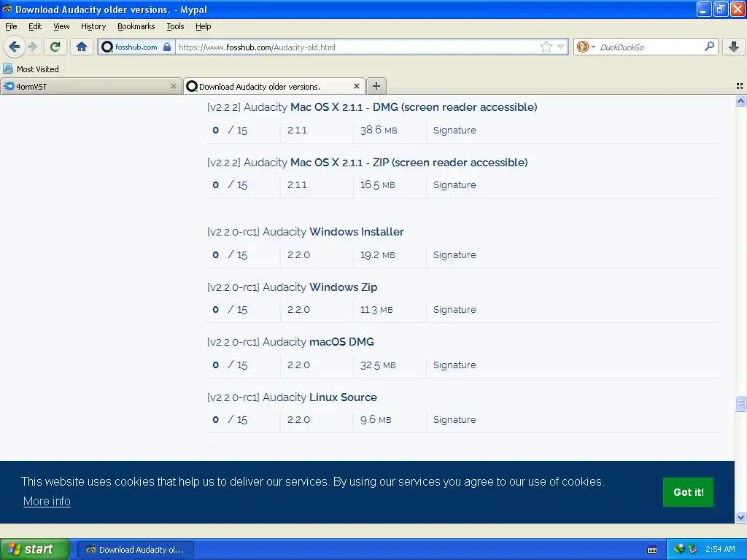Accept cookies with Got it! button
Image resolution: width=747 pixels, height=560 pixels.
(688, 492)
